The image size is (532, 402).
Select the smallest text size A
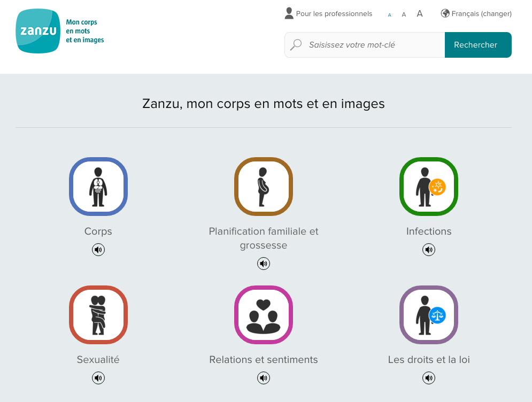(389, 15)
